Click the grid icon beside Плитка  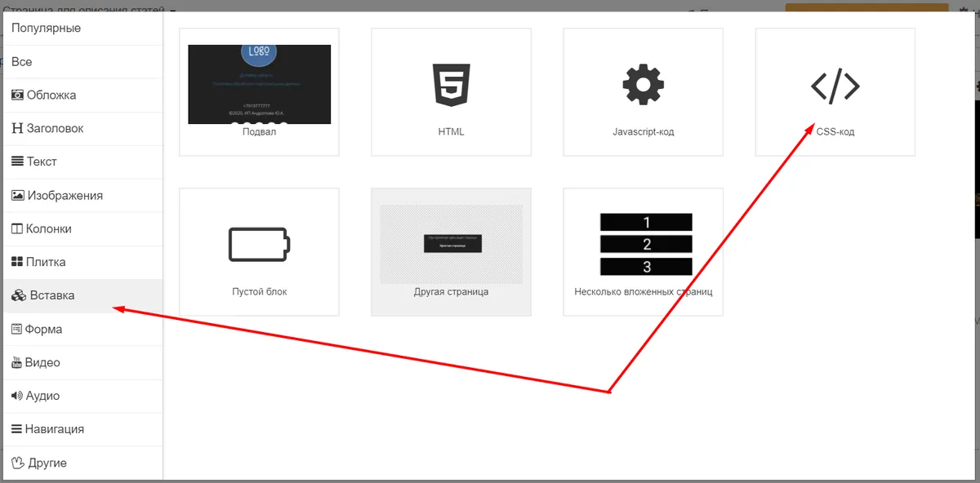point(17,263)
